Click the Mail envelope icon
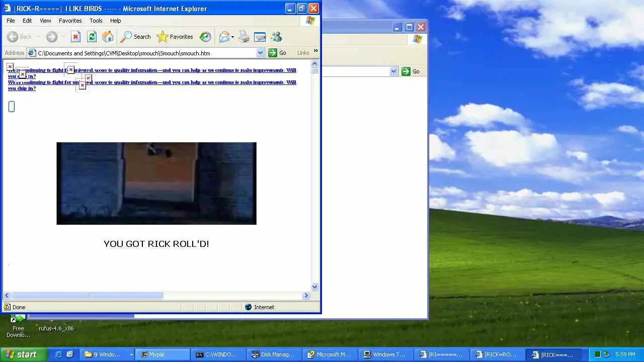 224,37
